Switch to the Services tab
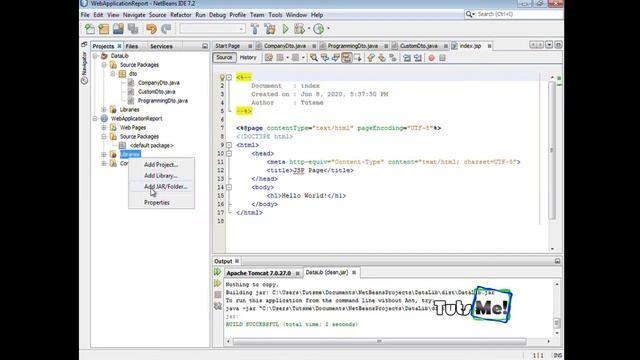This screenshot has height=360, width=640. [161, 47]
